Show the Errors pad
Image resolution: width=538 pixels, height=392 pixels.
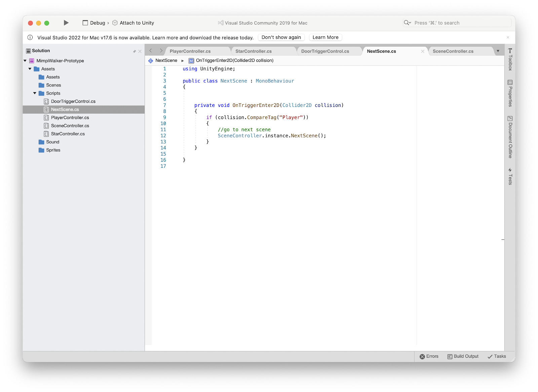click(429, 356)
